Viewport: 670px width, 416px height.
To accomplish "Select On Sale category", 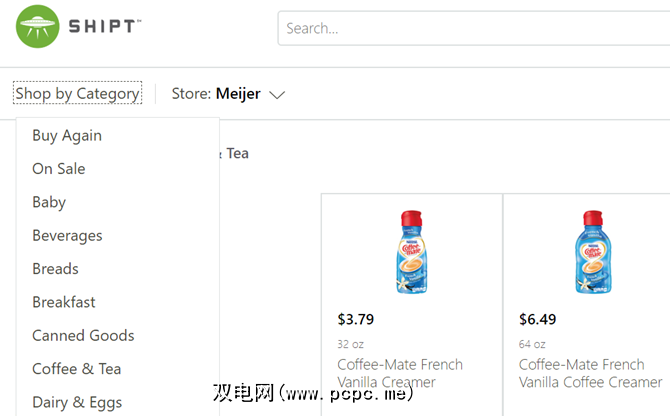I will pos(59,168).
